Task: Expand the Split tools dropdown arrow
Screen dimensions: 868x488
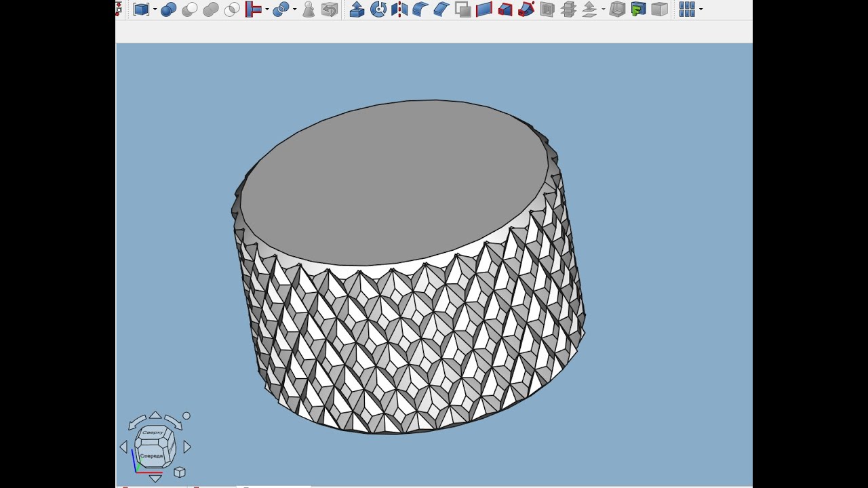Action: coord(295,9)
